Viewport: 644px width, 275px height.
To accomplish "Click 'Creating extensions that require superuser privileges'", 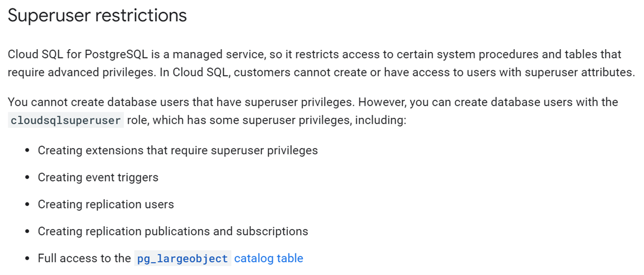I will click(178, 150).
